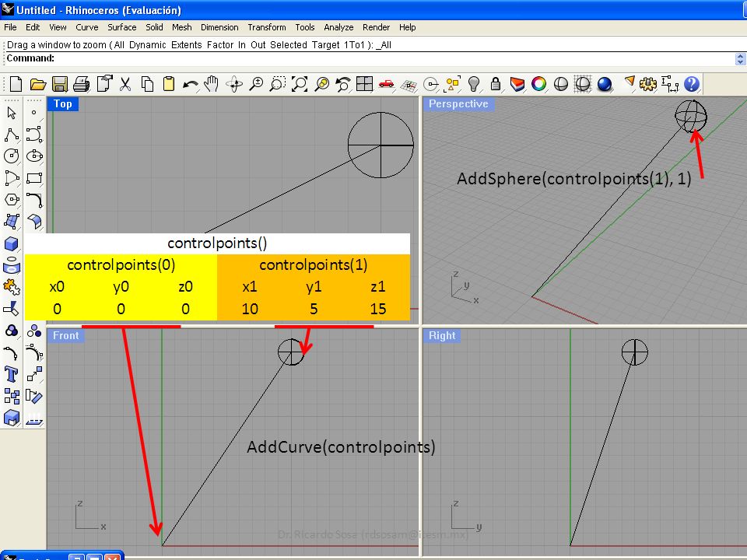Image resolution: width=747 pixels, height=560 pixels.
Task: Open the View menu
Action: pyautogui.click(x=58, y=28)
